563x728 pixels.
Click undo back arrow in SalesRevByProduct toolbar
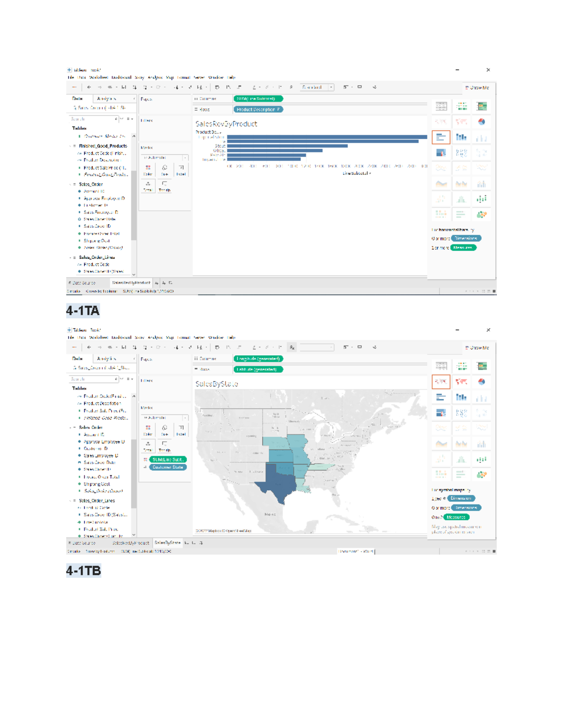pyautogui.click(x=89, y=87)
